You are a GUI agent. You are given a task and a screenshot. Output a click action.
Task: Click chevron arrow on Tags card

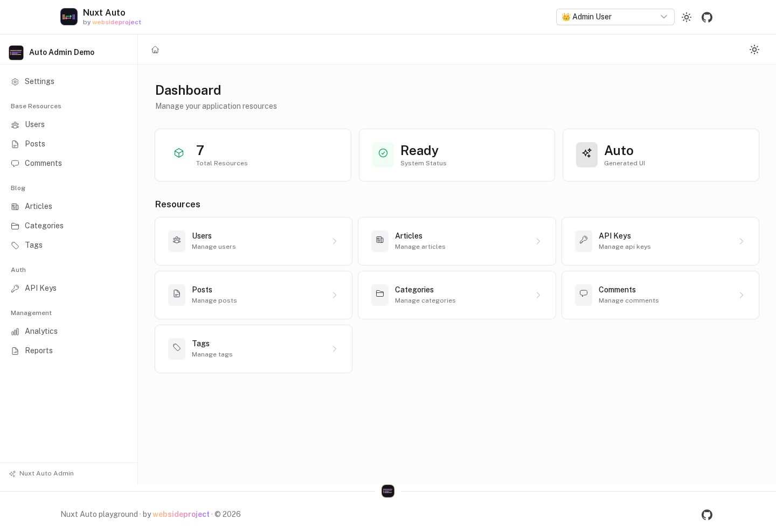click(x=335, y=349)
